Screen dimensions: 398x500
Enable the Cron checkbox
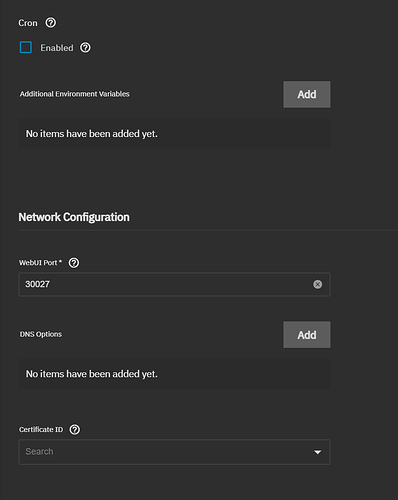26,47
